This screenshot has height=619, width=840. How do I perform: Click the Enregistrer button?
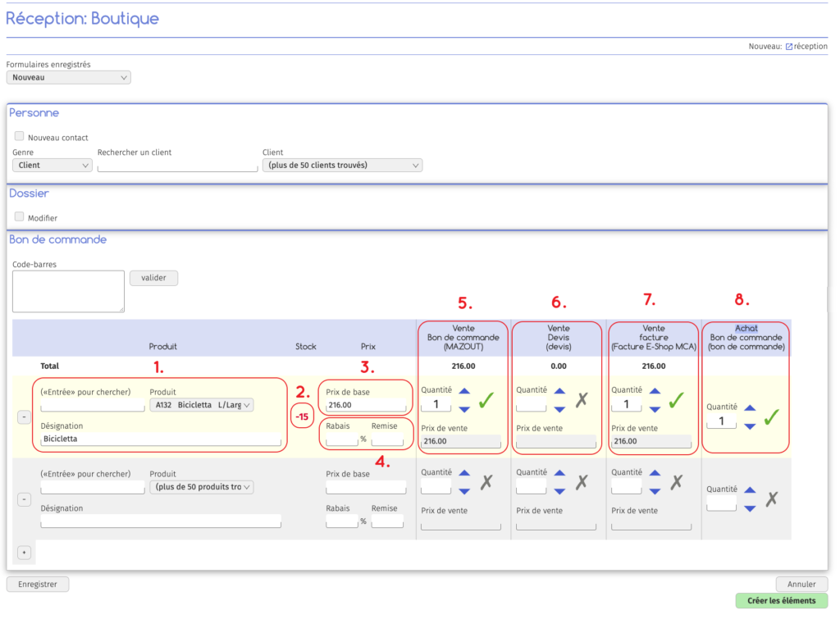click(x=37, y=584)
